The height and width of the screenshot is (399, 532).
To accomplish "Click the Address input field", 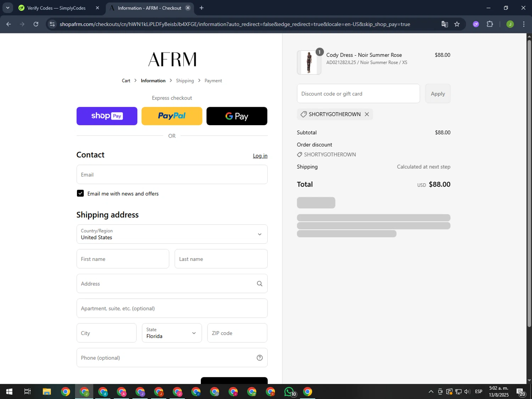I will [x=172, y=283].
